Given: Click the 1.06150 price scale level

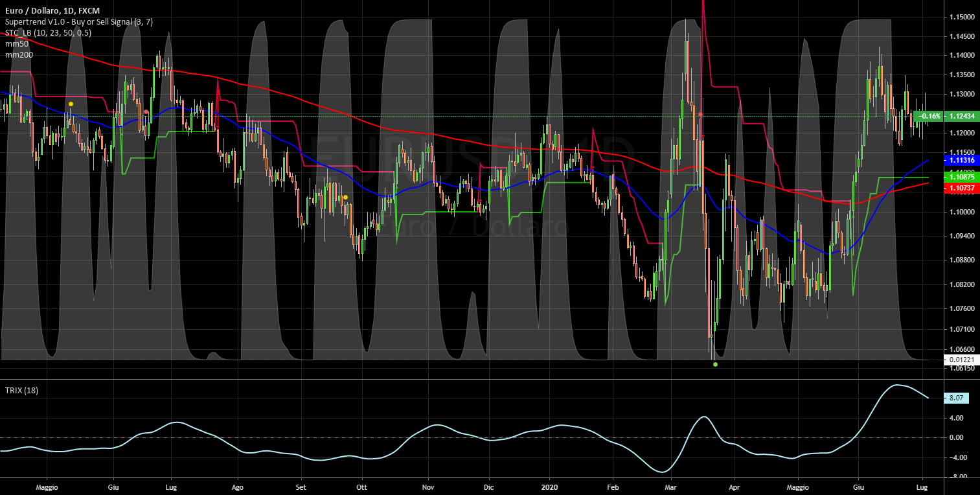Looking at the screenshot, I should (961, 368).
